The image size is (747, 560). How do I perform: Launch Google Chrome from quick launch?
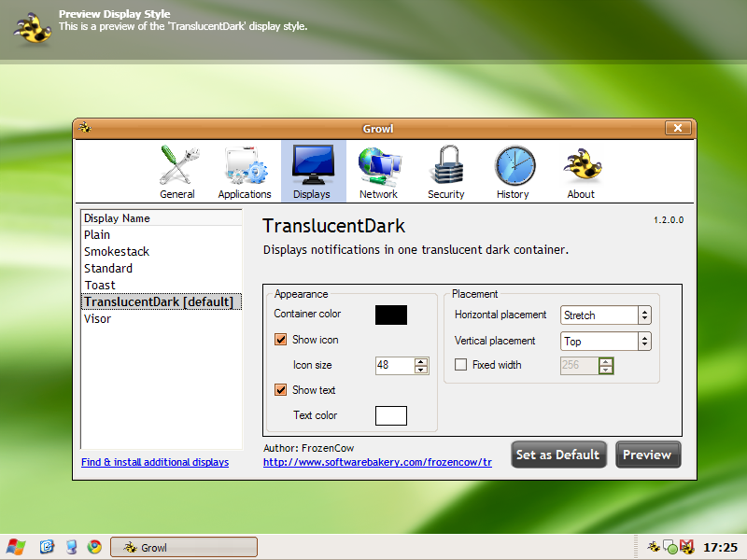click(94, 547)
